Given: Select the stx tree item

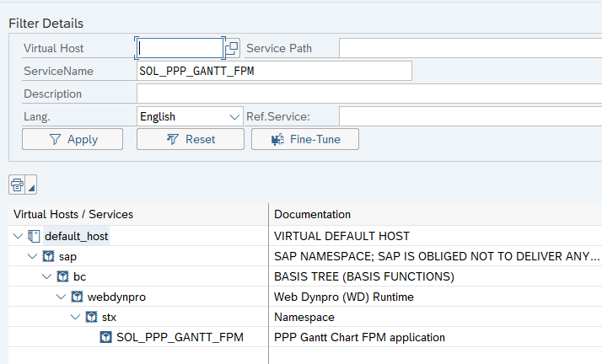Looking at the screenshot, I should click(x=109, y=318).
